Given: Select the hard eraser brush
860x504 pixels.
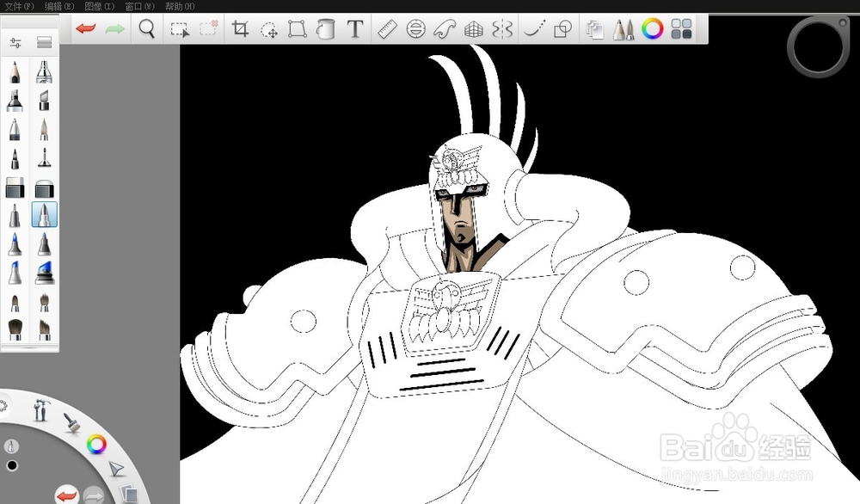Looking at the screenshot, I should pyautogui.click(x=15, y=187).
